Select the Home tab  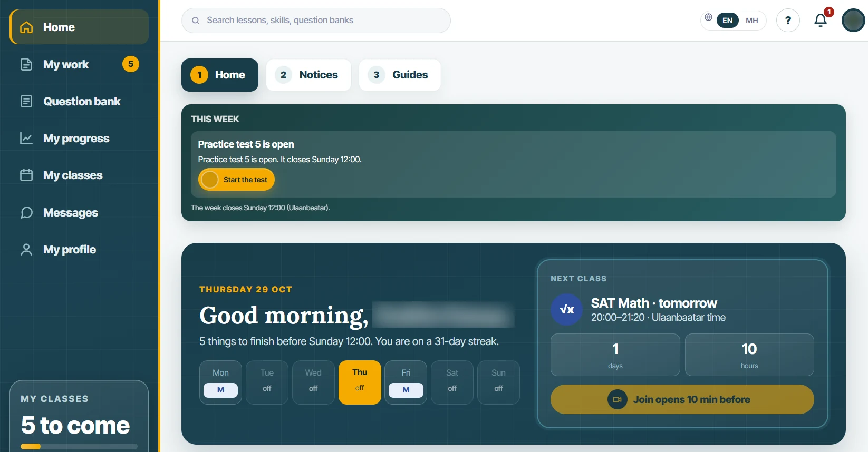point(220,75)
